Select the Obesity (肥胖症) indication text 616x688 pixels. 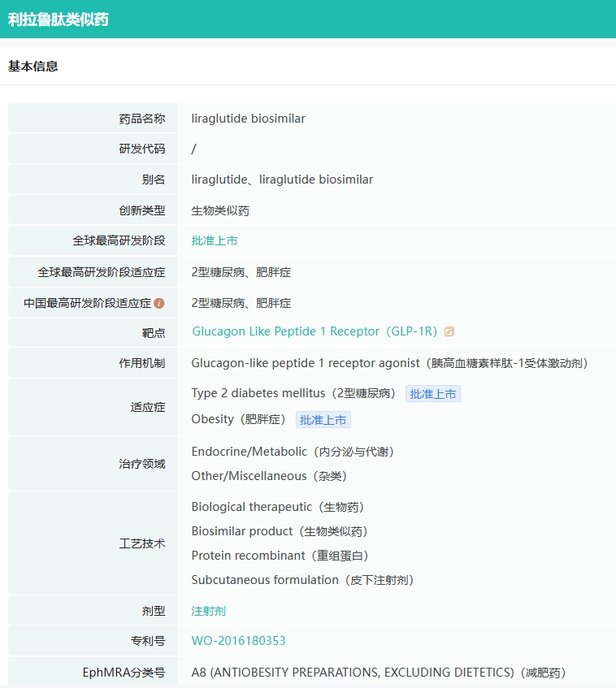(x=238, y=419)
